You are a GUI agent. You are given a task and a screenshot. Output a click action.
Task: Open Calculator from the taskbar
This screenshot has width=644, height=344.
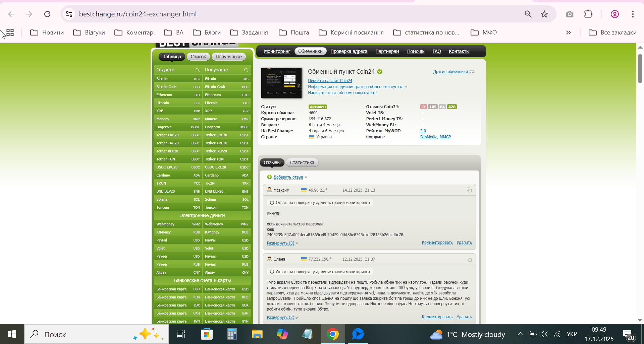(232, 334)
